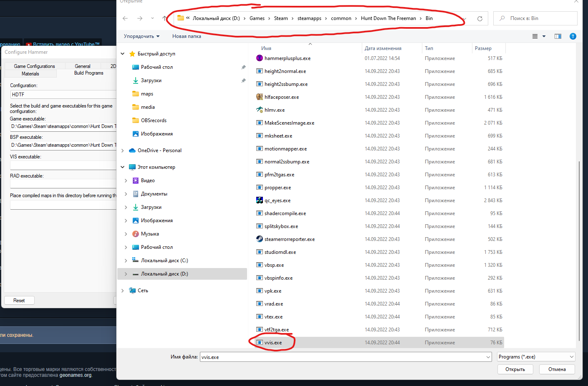Screen dimensions: 588x386
Task: Switch to 'Game Configurations' tab in Configure Hammer
Action: (34, 66)
